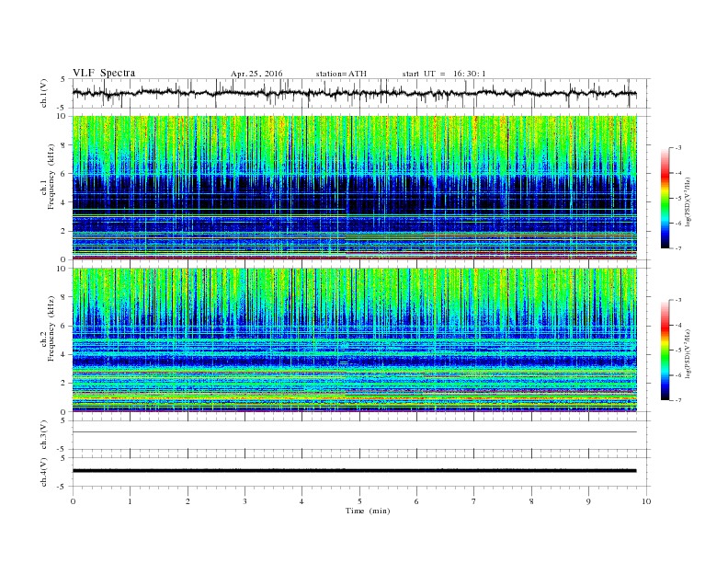Click the "8" kHz tick on ch.1 spectrogram axis
Screen dimensions: 728x563
pos(64,145)
